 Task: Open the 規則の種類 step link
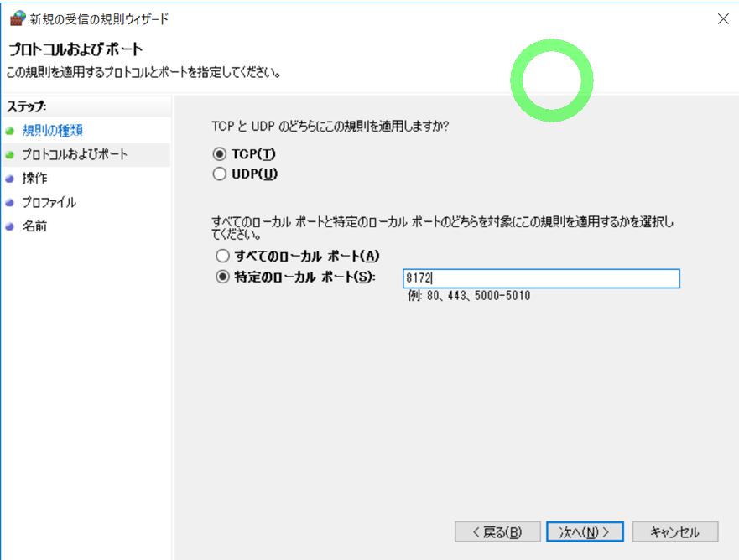52,131
